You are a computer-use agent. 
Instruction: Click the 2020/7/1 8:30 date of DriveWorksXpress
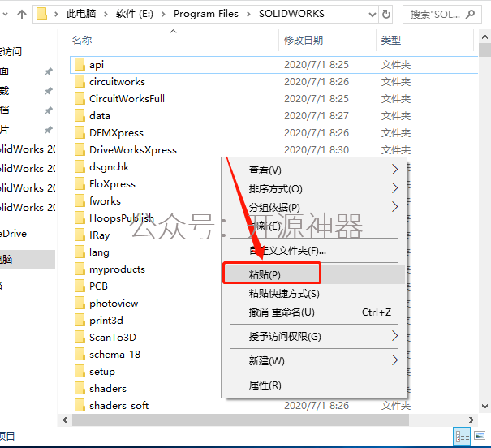click(x=317, y=149)
